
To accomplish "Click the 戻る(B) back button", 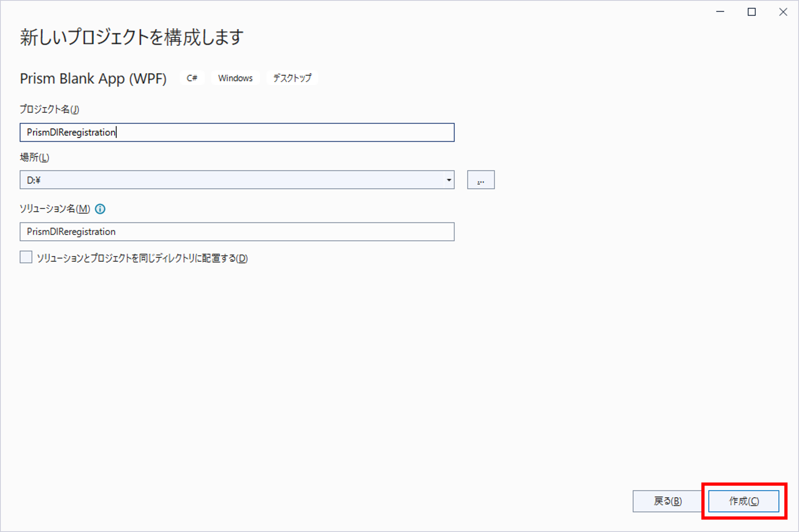I will [x=667, y=501].
